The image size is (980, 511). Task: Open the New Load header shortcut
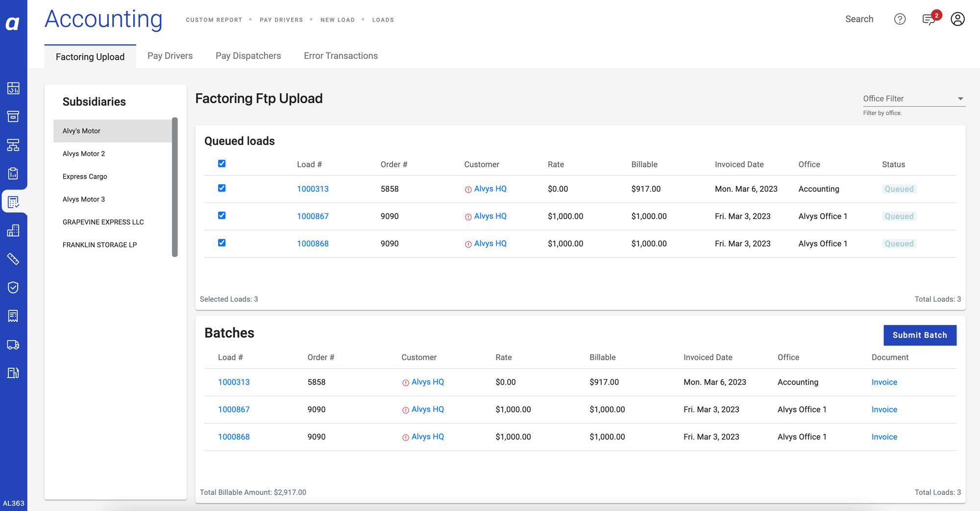coord(338,20)
